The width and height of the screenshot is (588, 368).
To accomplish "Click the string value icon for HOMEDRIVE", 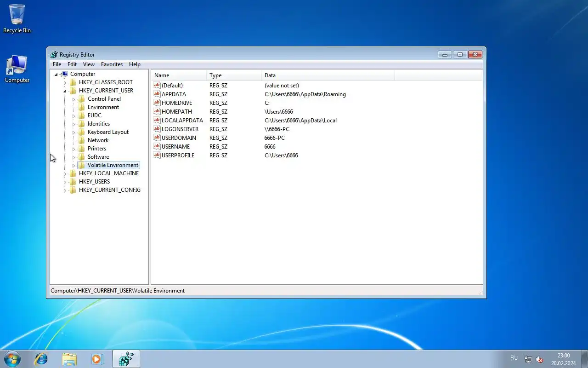I will (x=157, y=103).
